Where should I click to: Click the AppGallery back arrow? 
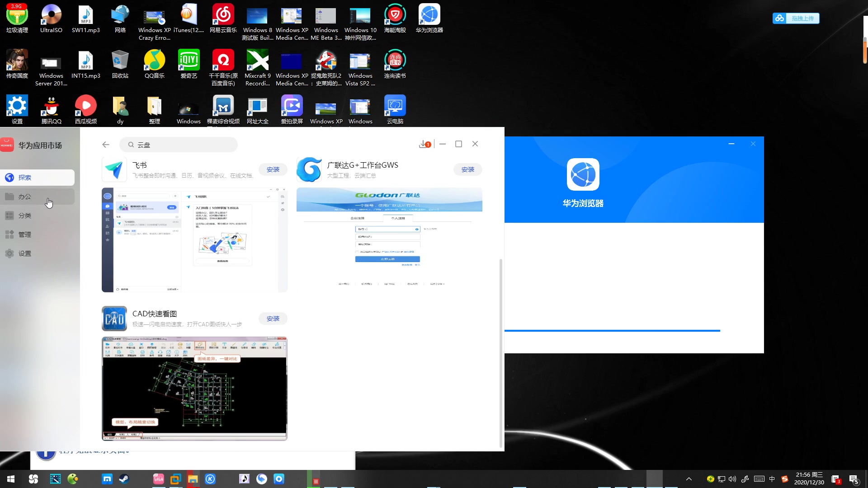(106, 145)
